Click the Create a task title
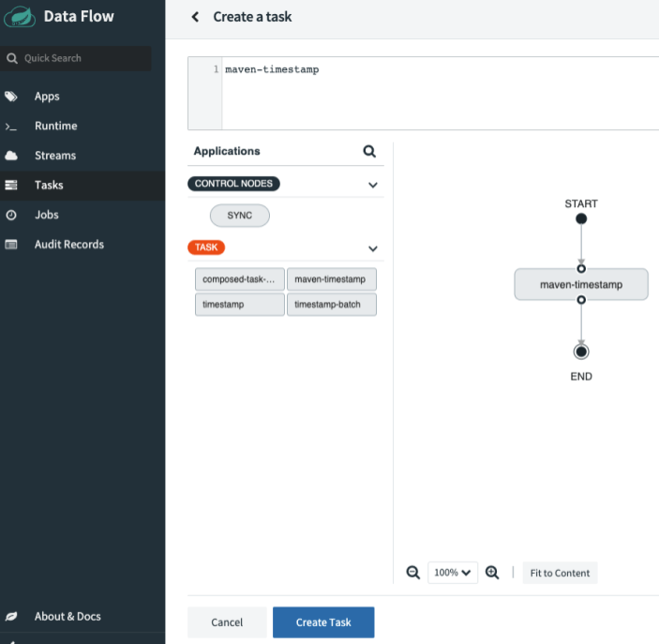The height and width of the screenshot is (644, 659). point(252,17)
